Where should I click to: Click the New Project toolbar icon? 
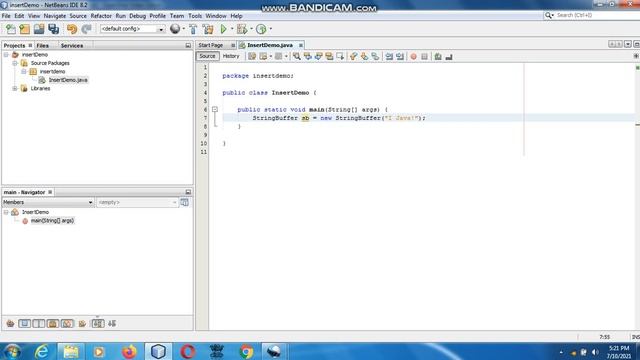tap(24, 29)
